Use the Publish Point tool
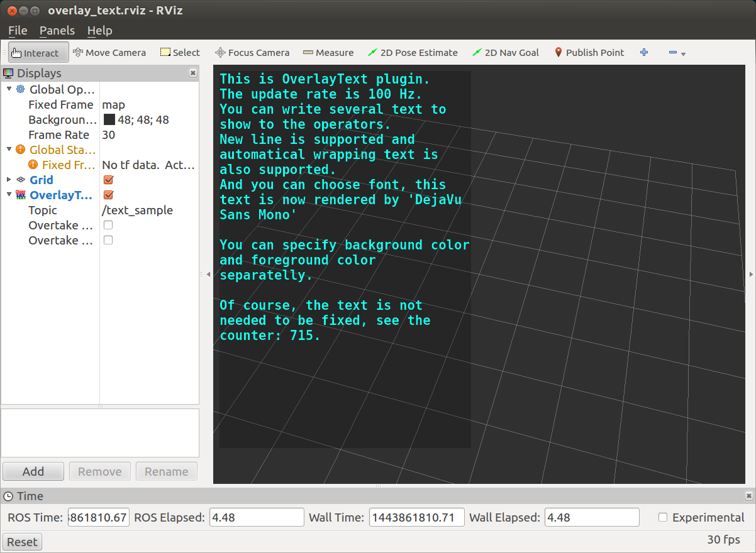 589,53
